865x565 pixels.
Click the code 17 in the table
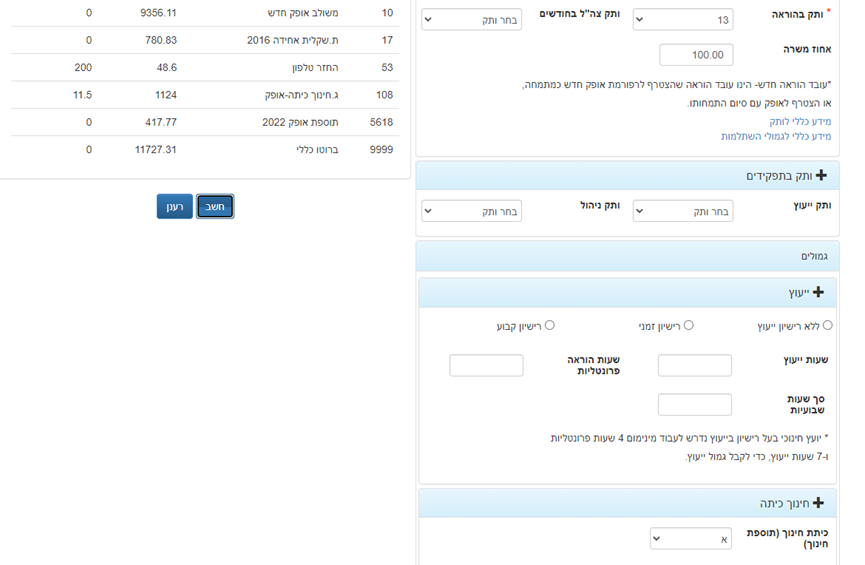point(387,40)
